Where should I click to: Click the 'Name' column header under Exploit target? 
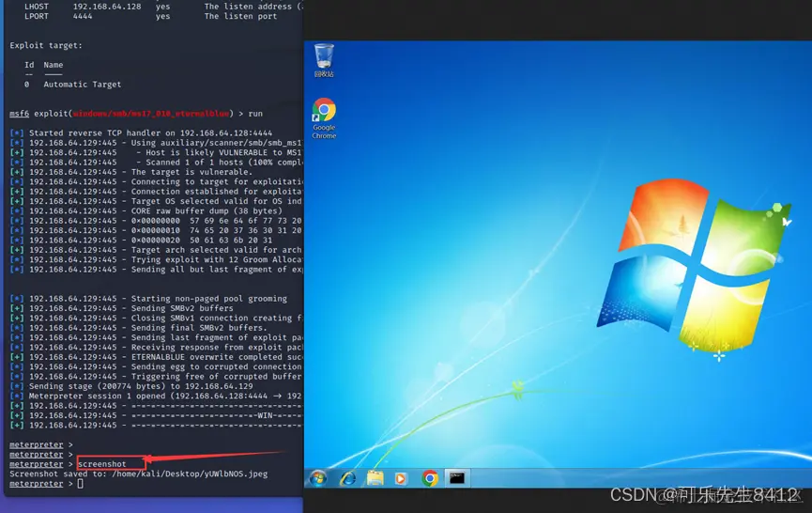tap(54, 65)
